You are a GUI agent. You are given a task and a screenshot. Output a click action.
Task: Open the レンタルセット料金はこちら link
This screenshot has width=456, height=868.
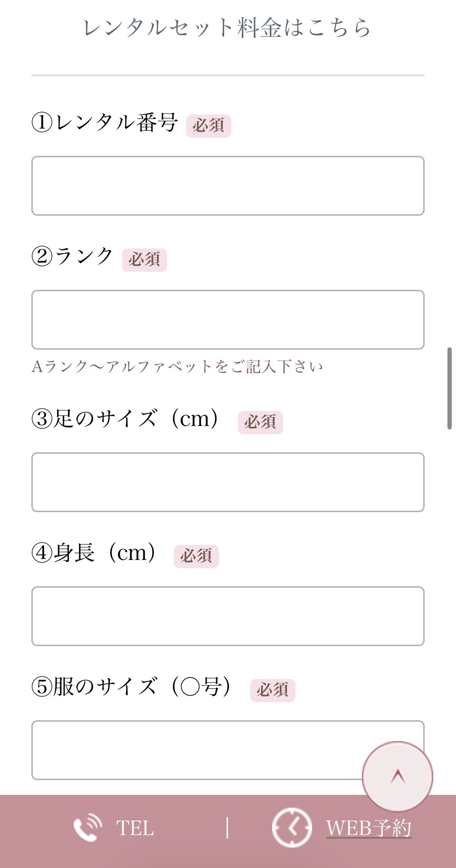point(227,28)
